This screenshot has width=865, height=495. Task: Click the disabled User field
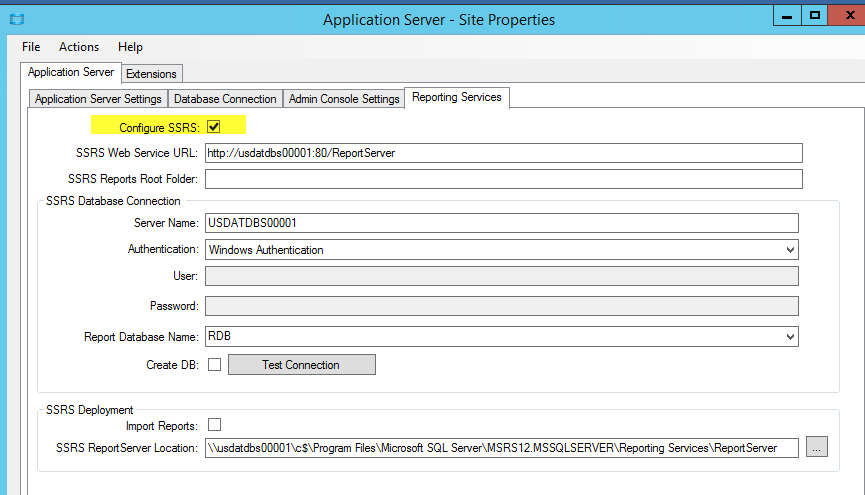click(x=501, y=276)
